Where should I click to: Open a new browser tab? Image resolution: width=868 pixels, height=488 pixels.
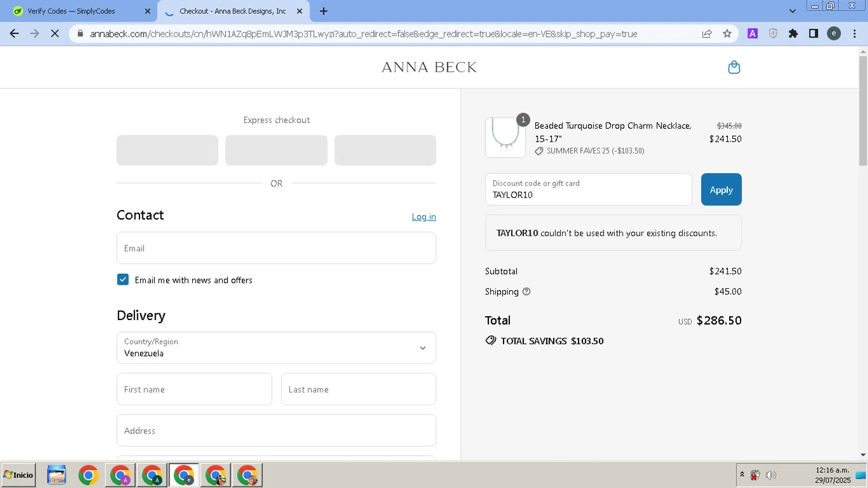[323, 11]
